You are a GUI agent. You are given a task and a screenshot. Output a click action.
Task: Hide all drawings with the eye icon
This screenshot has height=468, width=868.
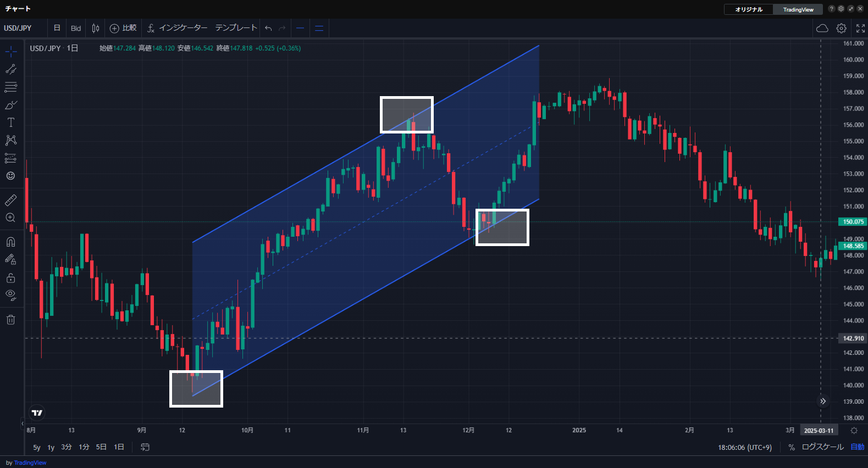(10, 295)
